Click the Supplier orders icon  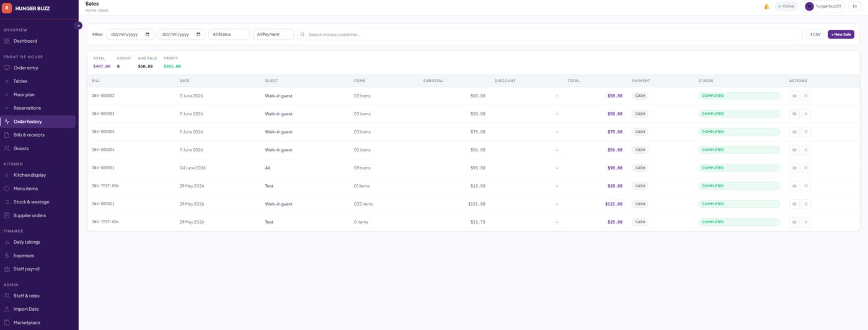(x=7, y=215)
